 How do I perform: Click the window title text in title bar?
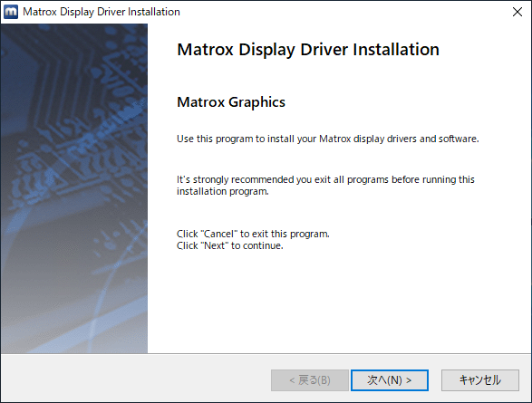102,12
